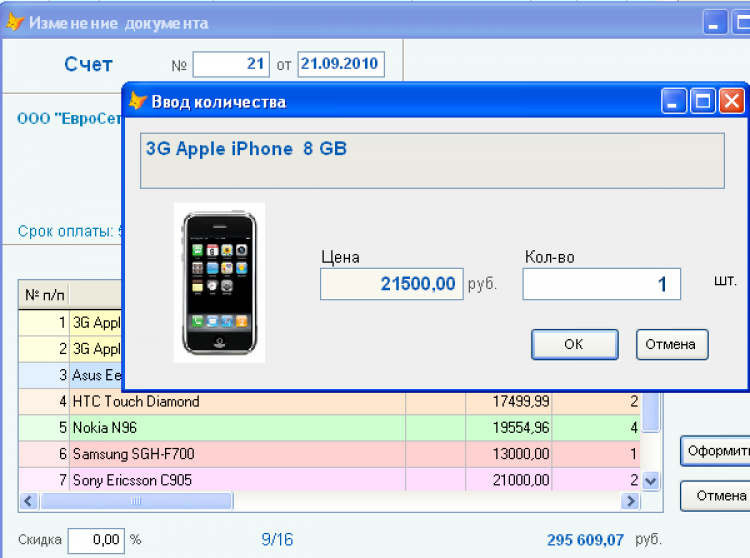This screenshot has height=558, width=750.
Task: Click the price cell 21000,00
Action: click(509, 480)
